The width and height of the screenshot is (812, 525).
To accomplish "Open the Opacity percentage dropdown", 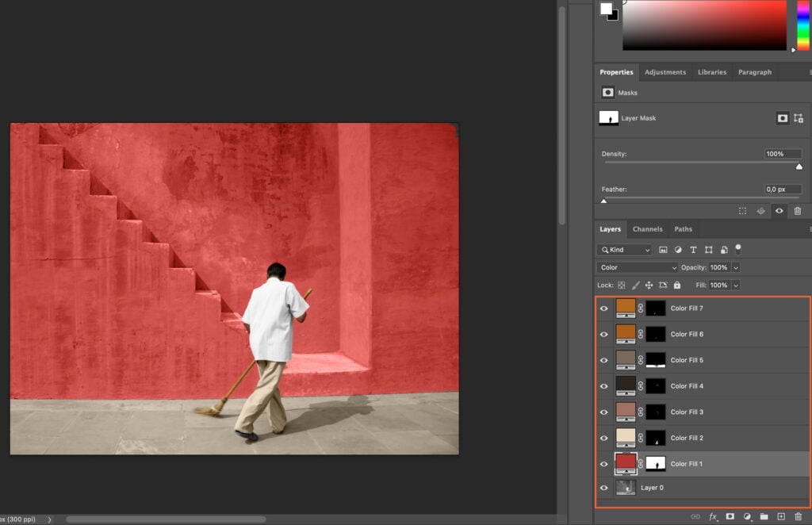I will [735, 268].
